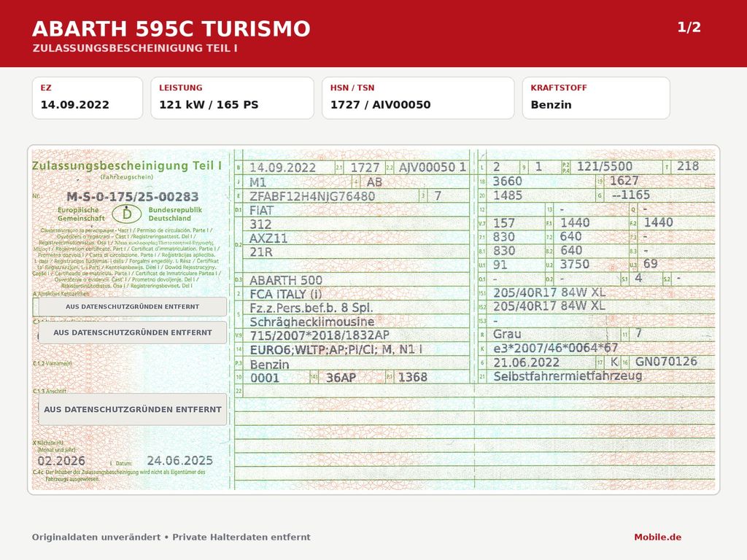Click the Zulassungsbescheinigung Teil I document thumbnail
Viewport: 747px width, 560px height.
pyautogui.click(x=373, y=319)
